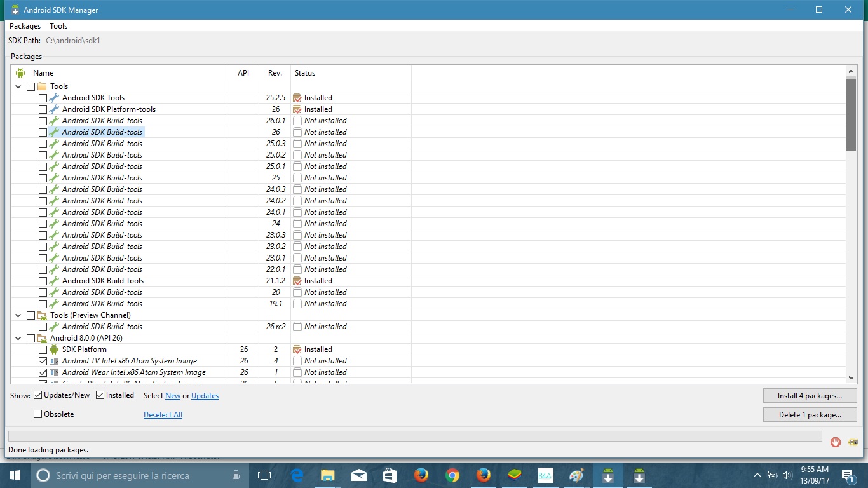Click the Android robot icon in the Name header

click(20, 73)
